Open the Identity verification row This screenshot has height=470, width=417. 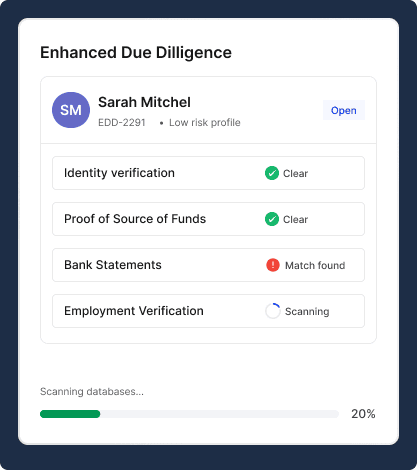tap(208, 173)
